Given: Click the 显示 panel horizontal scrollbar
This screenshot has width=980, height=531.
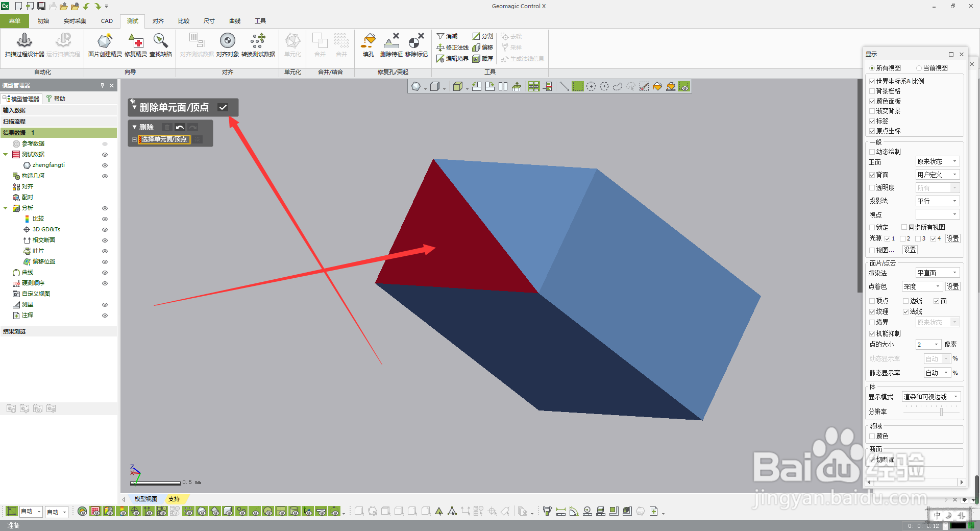Looking at the screenshot, I should point(915,482).
